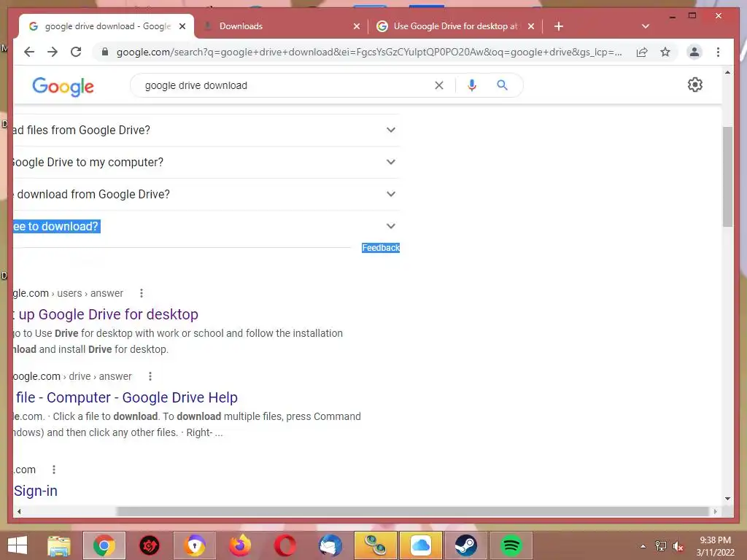The image size is (747, 560).
Task: Close the Downloads tab
Action: tap(356, 26)
